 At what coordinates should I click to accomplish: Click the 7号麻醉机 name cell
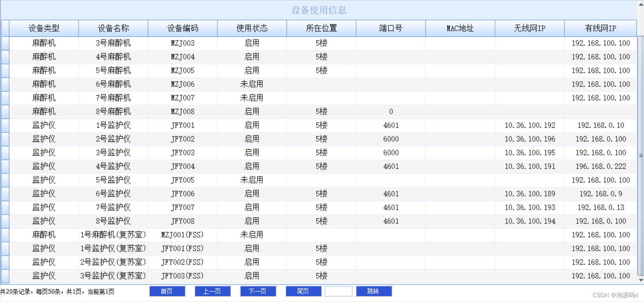point(113,98)
